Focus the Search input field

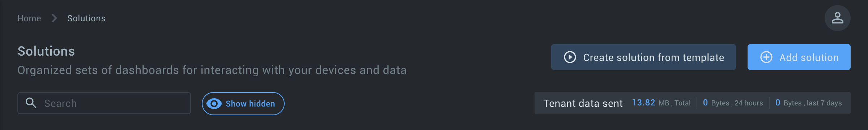tap(104, 103)
